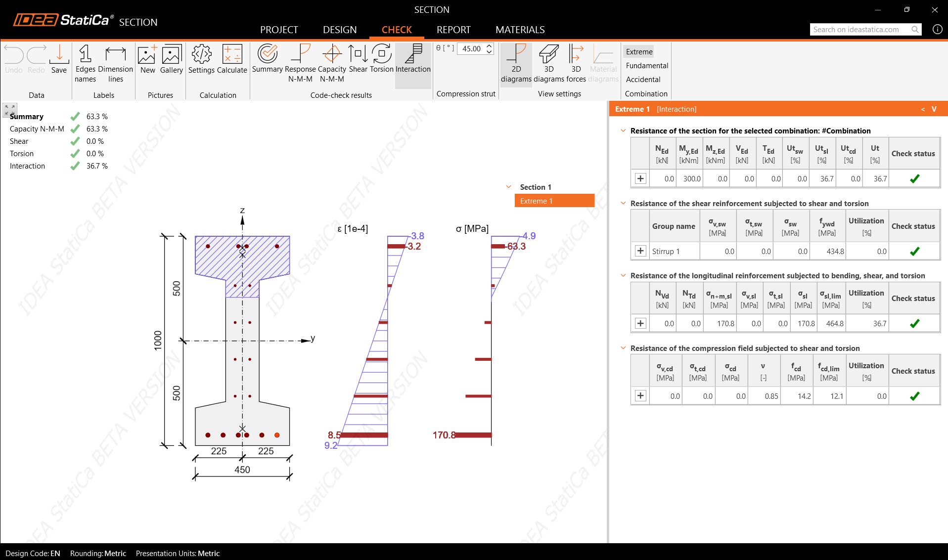Run Calculate
The height and width of the screenshot is (560, 948).
click(x=232, y=59)
